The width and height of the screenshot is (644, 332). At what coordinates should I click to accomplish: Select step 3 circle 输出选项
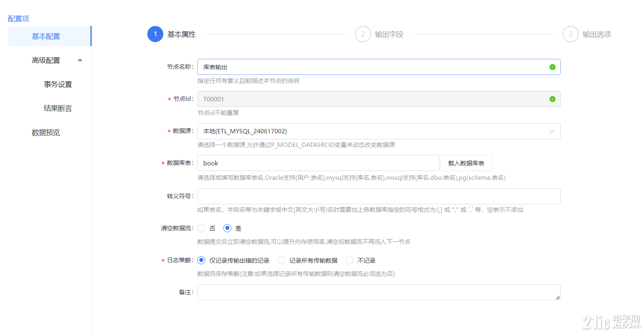(571, 34)
